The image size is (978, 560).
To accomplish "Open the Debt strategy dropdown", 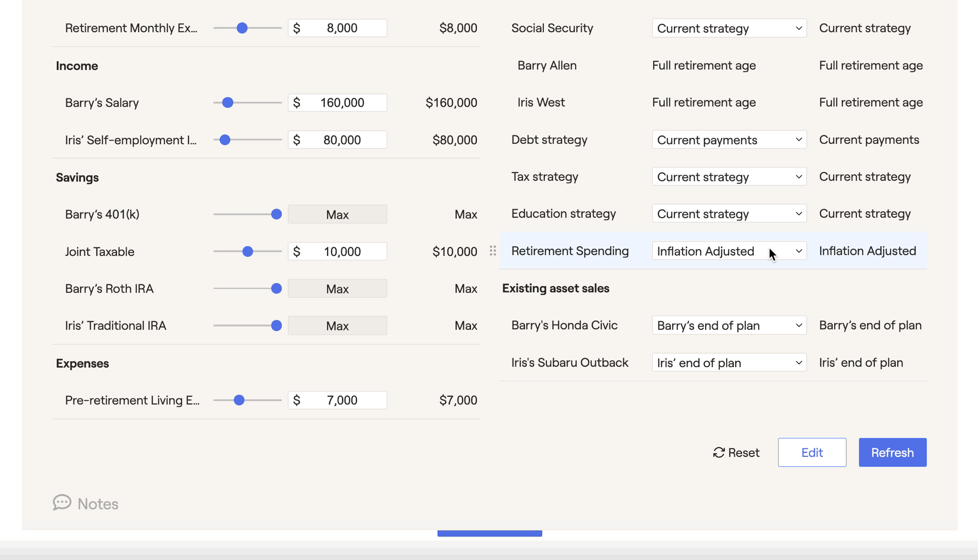I will 729,140.
